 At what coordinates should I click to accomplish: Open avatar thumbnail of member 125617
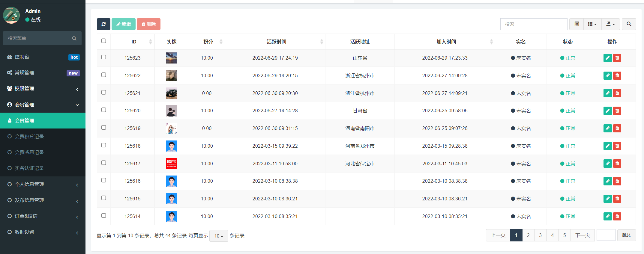click(x=171, y=164)
